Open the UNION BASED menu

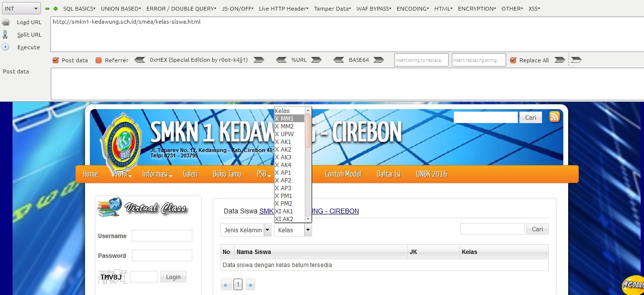tap(121, 9)
